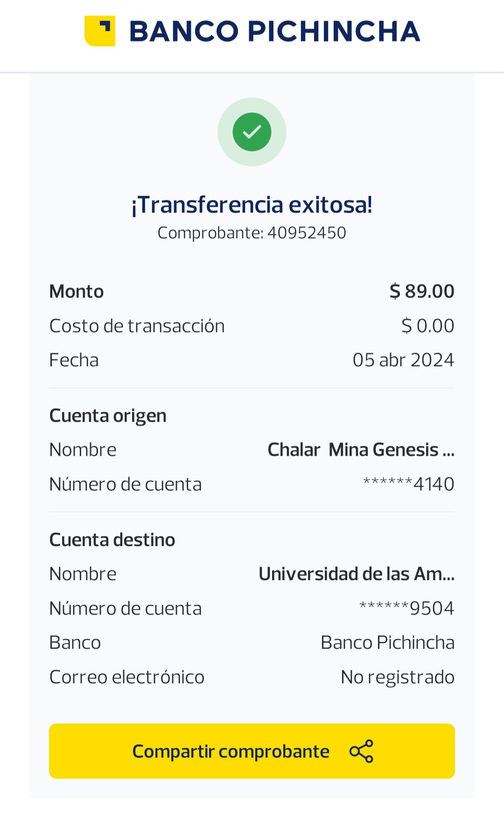Expand truncated name Universidad de las Am...
Screen dimensions: 504x815
pos(357,574)
